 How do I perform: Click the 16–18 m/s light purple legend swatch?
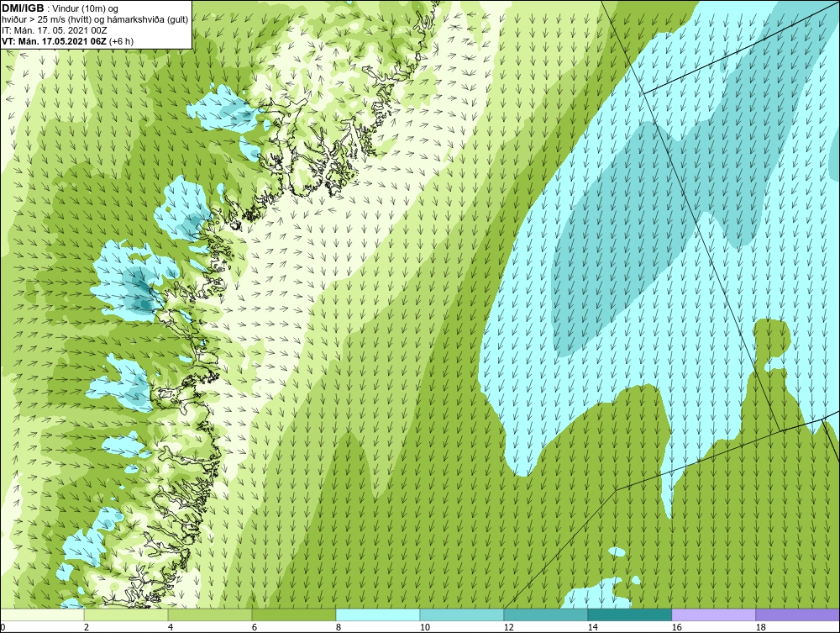point(713,615)
